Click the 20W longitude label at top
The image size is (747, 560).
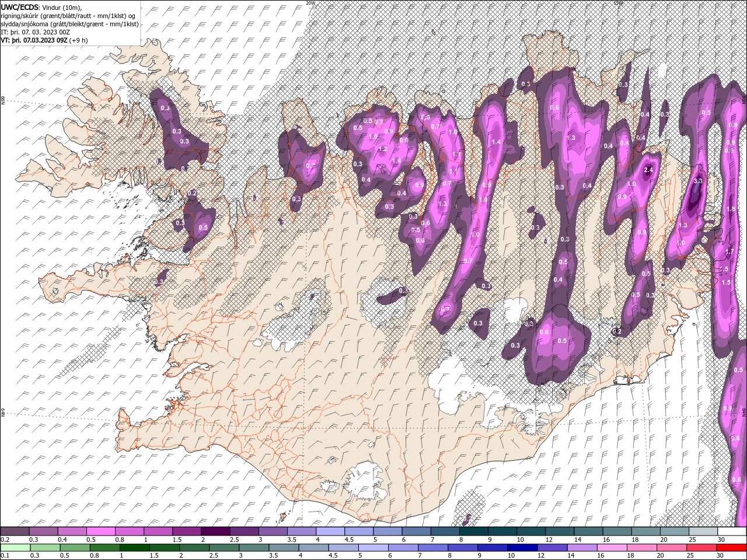tap(310, 2)
